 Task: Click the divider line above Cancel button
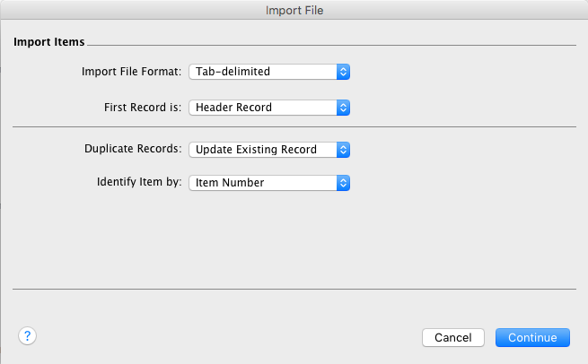click(294, 290)
